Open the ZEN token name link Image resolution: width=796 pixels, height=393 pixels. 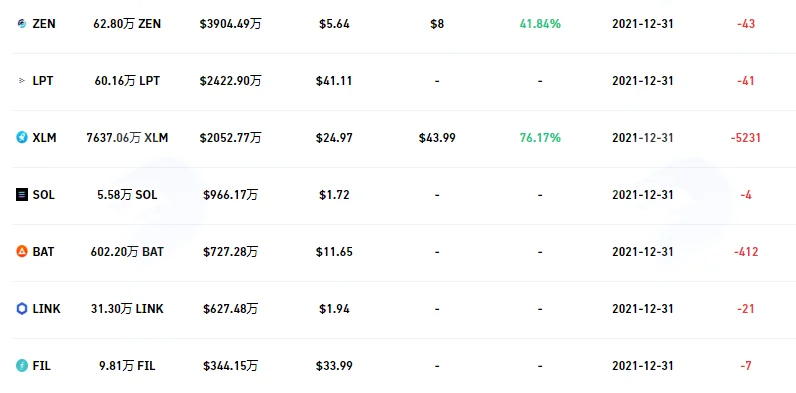coord(44,24)
